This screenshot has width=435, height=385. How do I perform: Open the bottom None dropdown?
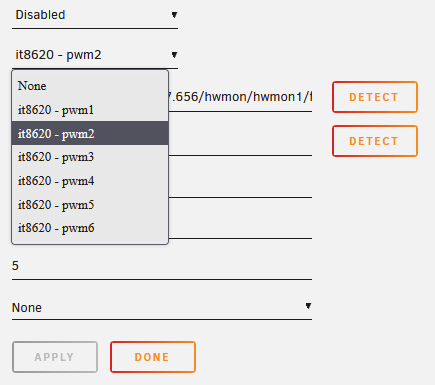coord(162,307)
